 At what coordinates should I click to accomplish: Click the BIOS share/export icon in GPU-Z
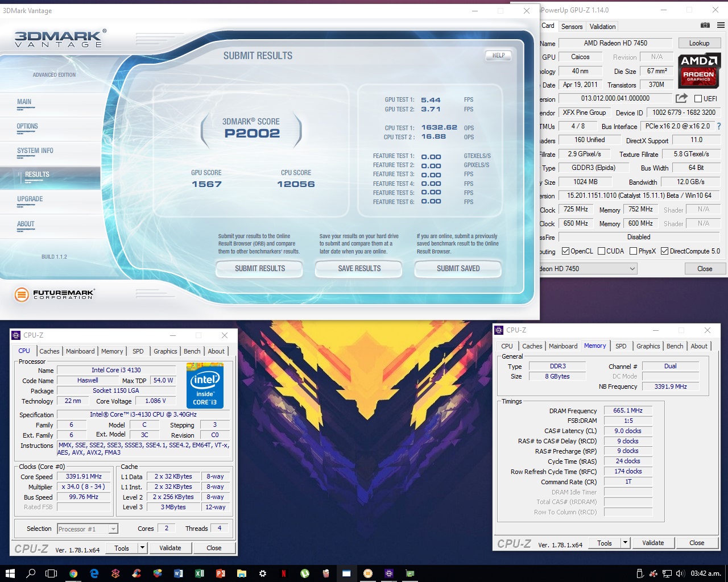click(681, 98)
